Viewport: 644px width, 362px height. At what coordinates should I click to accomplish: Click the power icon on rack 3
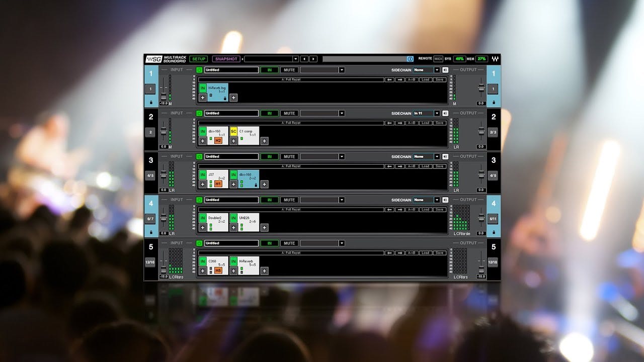[199, 156]
